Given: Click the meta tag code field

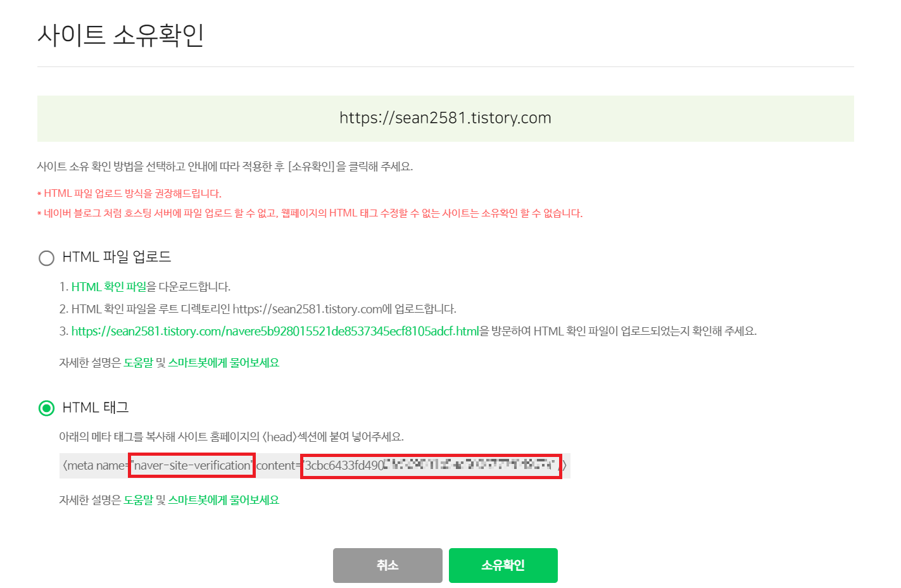Looking at the screenshot, I should point(315,466).
